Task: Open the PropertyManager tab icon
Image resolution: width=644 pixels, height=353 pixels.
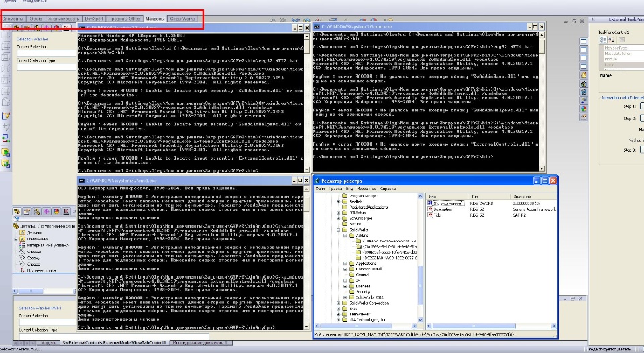Action: tap(27, 211)
